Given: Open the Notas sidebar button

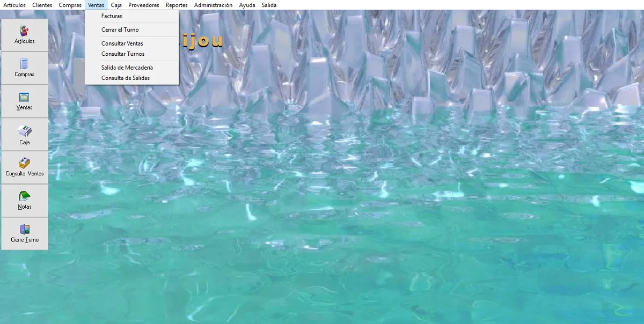Looking at the screenshot, I should tap(25, 201).
